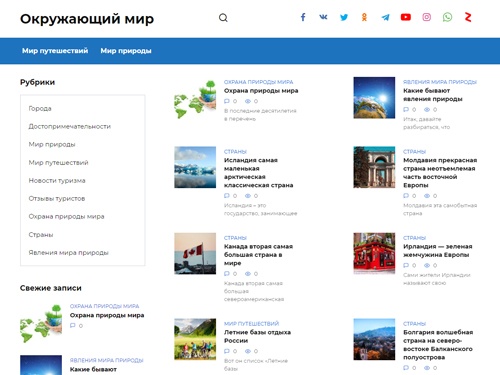This screenshot has height=375, width=500.
Task: Select the Достопримечательности category
Action: coord(70,126)
